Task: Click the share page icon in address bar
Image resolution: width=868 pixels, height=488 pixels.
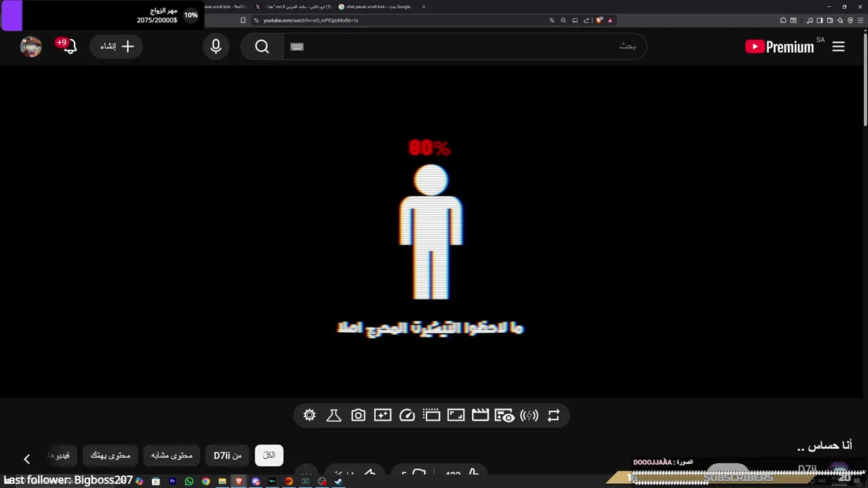Action: [x=587, y=20]
